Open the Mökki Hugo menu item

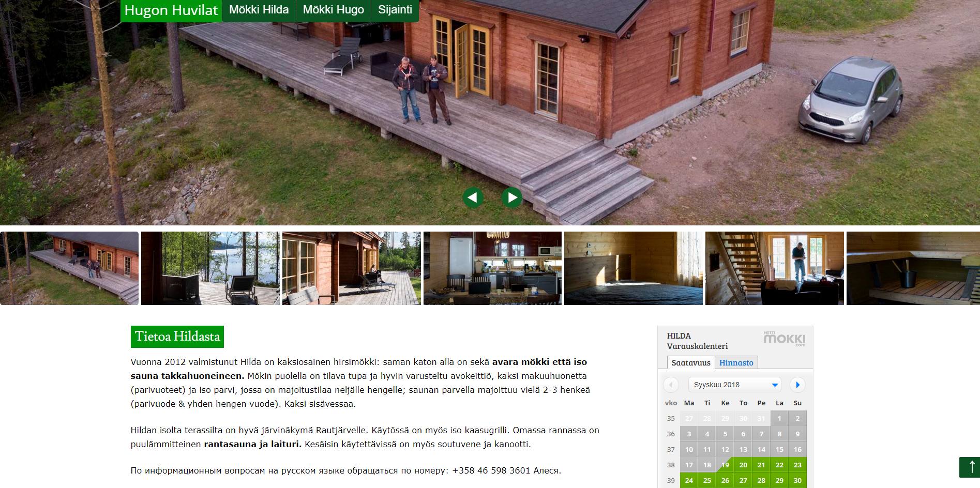(334, 10)
